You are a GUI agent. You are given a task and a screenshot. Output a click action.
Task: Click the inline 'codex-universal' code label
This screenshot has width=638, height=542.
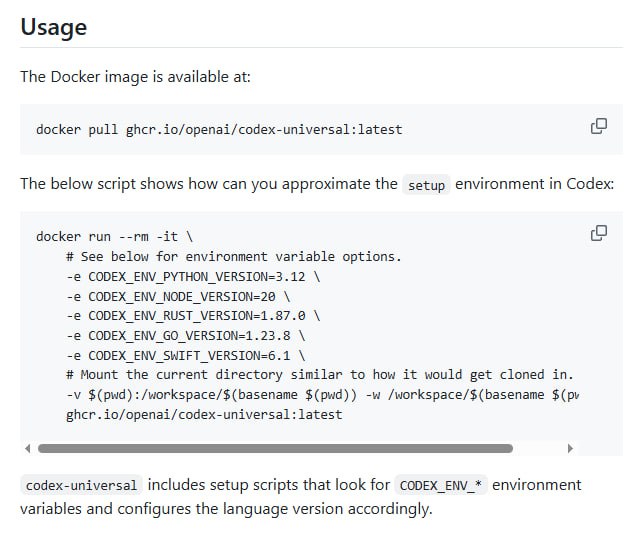[x=81, y=485]
